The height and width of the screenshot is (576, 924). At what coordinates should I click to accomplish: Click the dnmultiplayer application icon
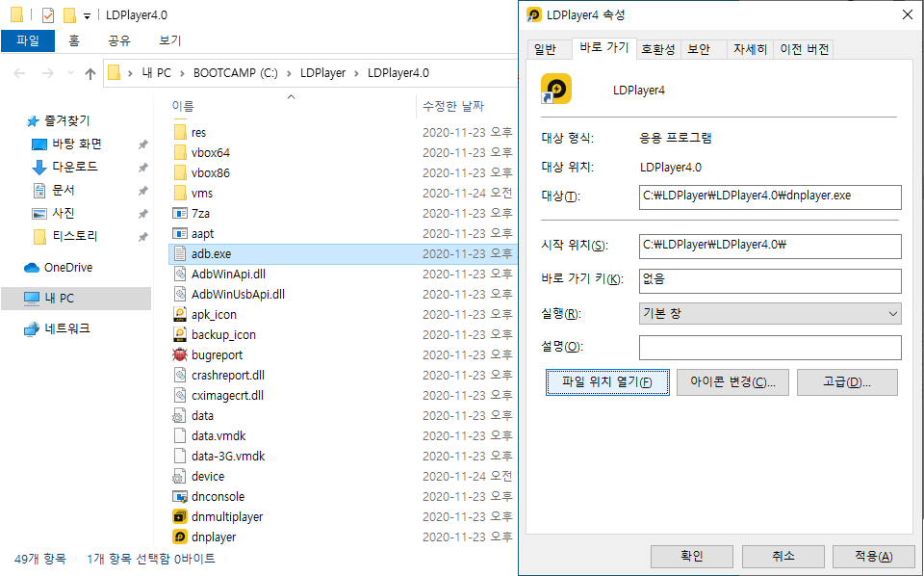click(x=180, y=516)
